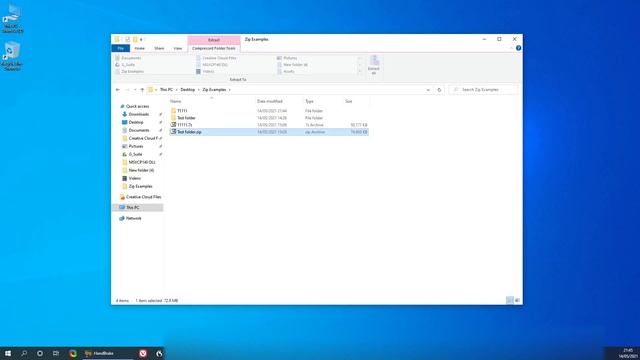Select the Test folder.zip archive icon

click(173, 132)
